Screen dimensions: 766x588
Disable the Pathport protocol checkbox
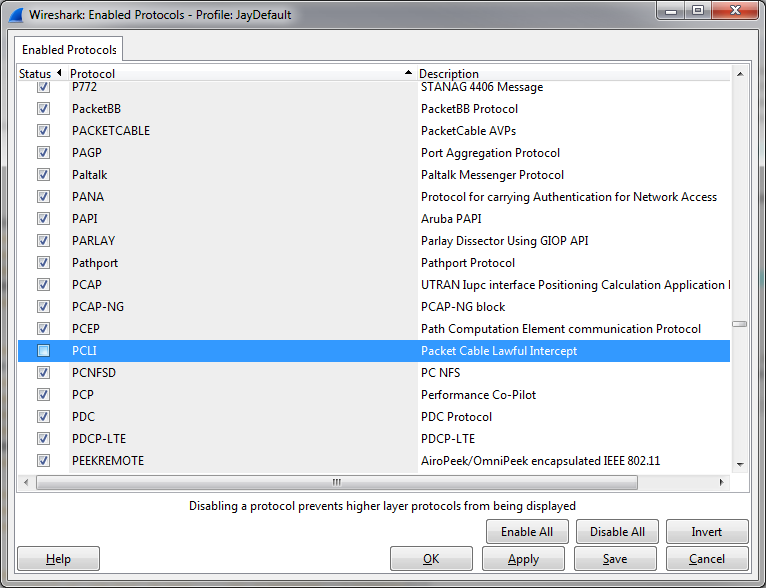43,262
